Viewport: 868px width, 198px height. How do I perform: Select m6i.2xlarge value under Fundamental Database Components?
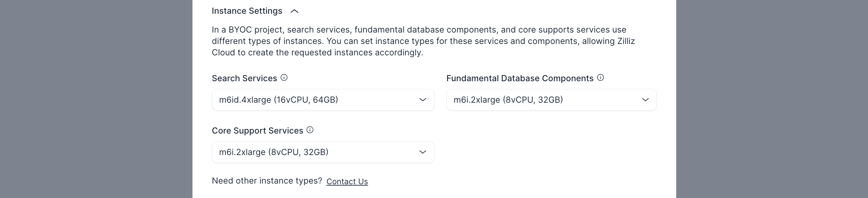click(x=508, y=100)
